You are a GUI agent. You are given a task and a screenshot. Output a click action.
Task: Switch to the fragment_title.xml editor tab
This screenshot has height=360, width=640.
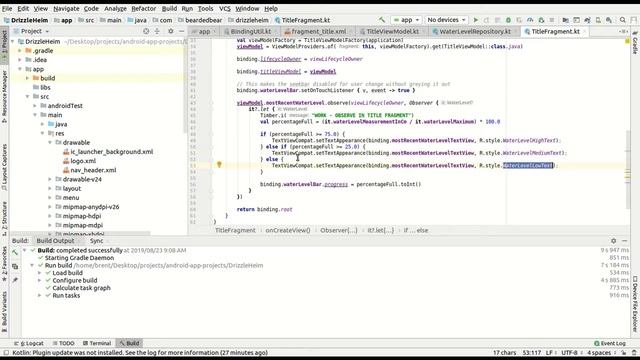click(x=318, y=31)
